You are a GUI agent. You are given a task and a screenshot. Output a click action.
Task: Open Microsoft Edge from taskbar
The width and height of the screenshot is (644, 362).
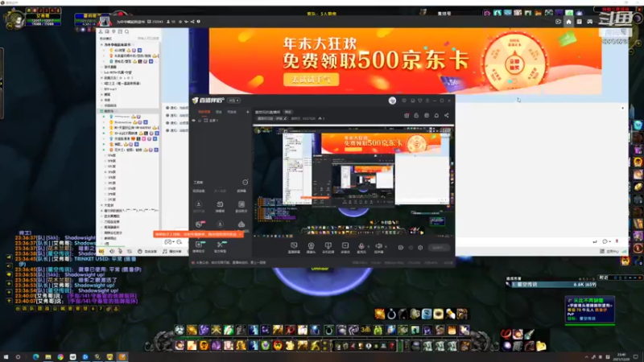pos(35,357)
